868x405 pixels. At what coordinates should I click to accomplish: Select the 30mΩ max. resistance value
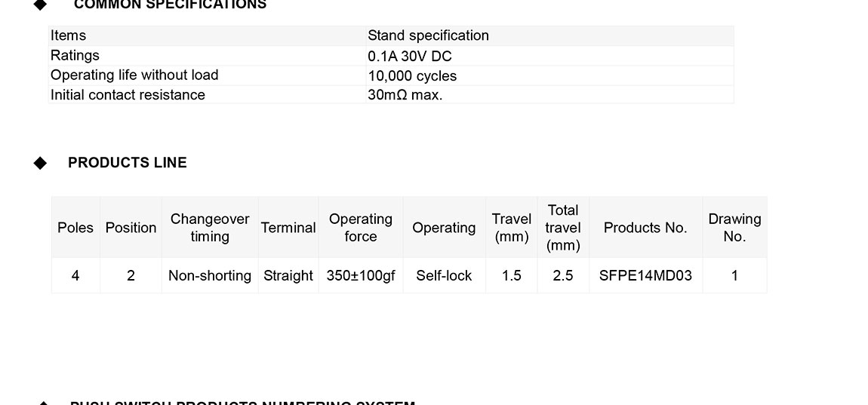(405, 95)
